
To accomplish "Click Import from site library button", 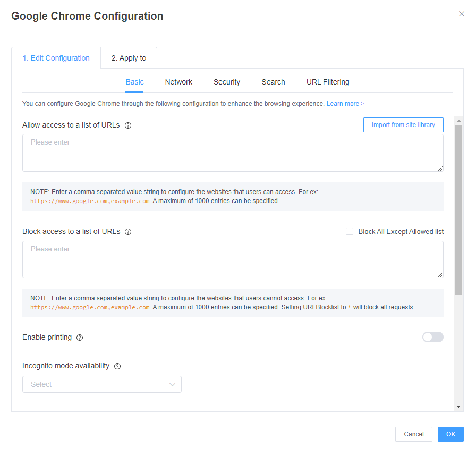I will pos(403,125).
